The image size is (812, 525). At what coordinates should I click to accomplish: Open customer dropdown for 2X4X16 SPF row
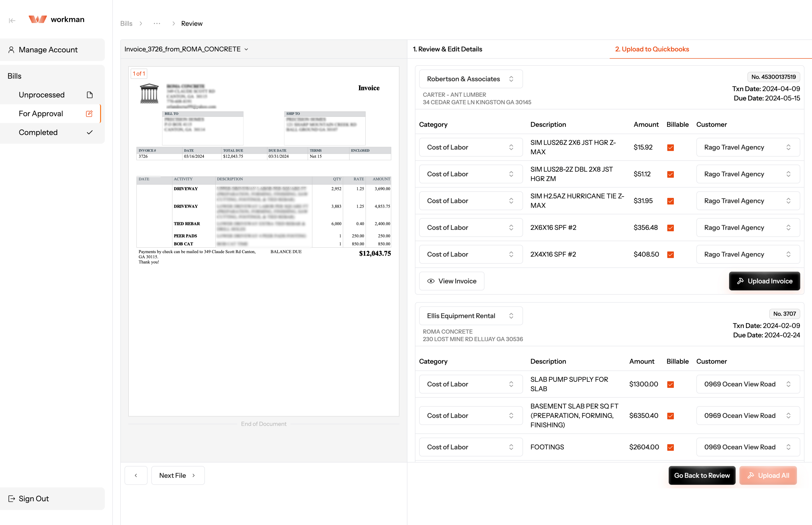pyautogui.click(x=748, y=254)
